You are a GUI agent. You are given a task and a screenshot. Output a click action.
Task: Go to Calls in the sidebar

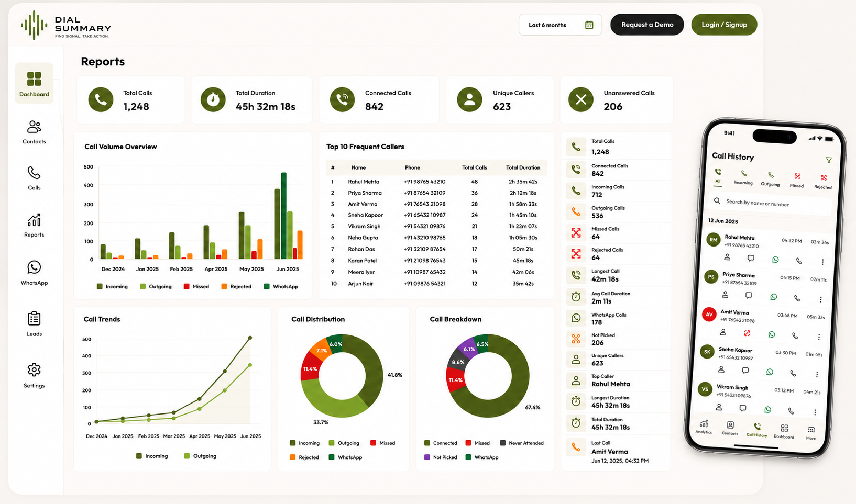click(34, 178)
